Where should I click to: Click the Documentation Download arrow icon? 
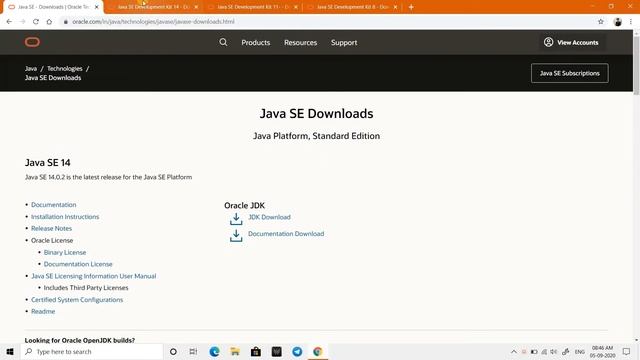236,236
